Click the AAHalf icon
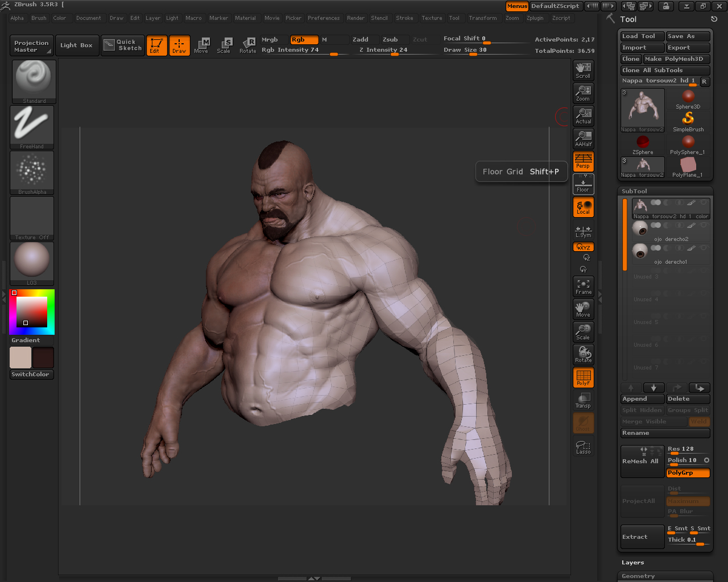Viewport: 728px width, 582px height. 584,139
